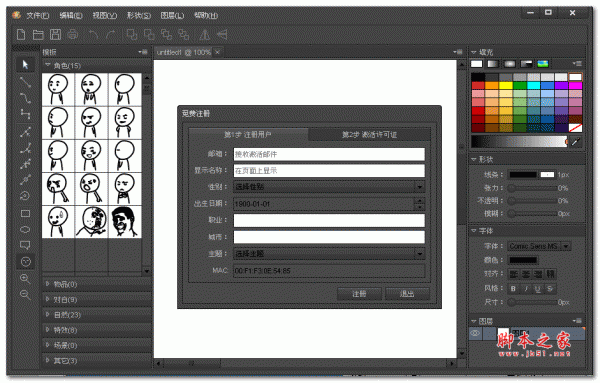Viewport: 600px width, 383px height.
Task: Open the 模板 panel options menu
Action: coord(143,52)
